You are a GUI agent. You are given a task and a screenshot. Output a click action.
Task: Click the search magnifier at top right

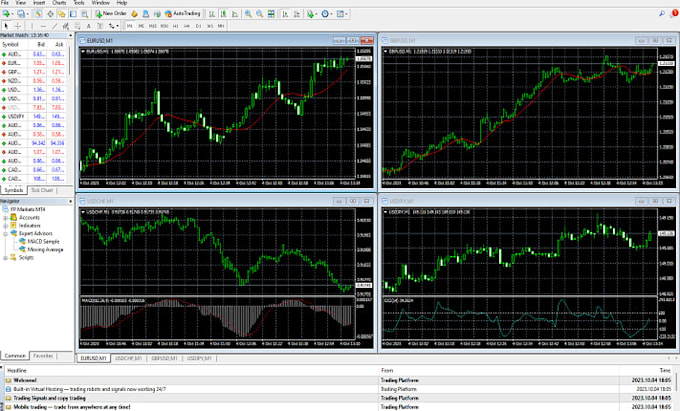tap(662, 14)
